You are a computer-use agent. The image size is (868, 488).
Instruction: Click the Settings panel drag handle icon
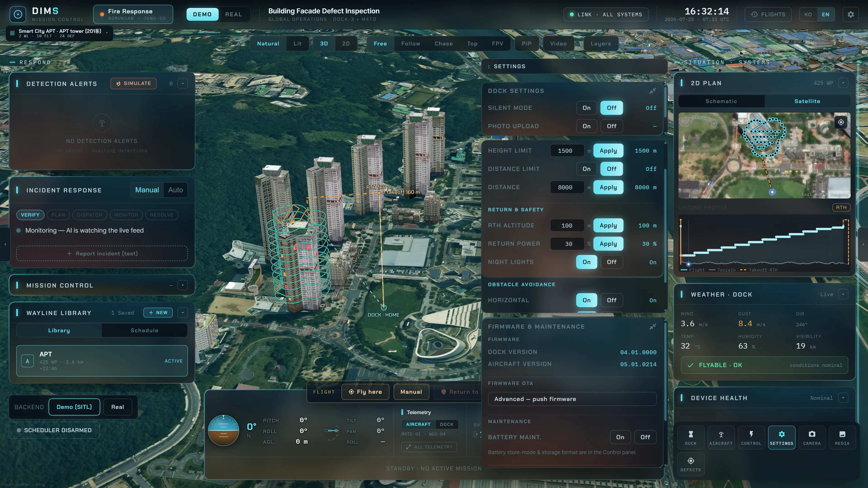click(x=489, y=67)
